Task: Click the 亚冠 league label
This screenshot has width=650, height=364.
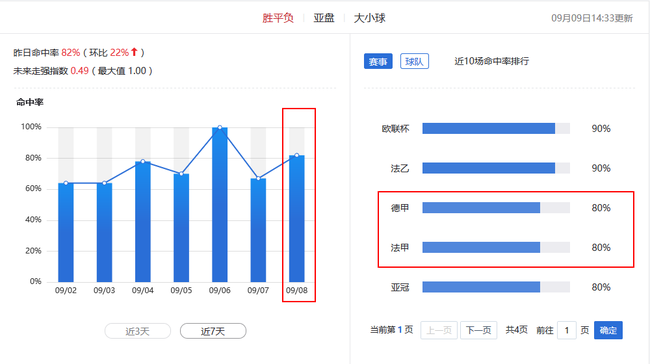Action: click(400, 287)
